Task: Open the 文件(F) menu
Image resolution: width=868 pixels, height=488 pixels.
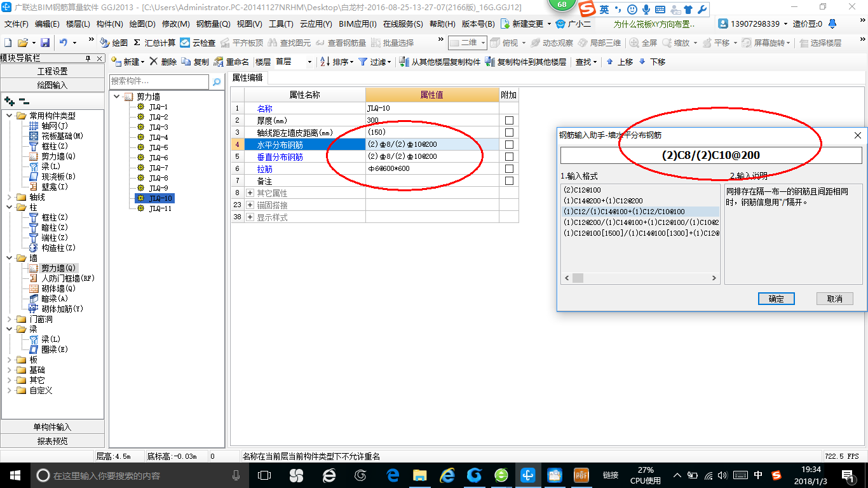Action: coord(17,24)
